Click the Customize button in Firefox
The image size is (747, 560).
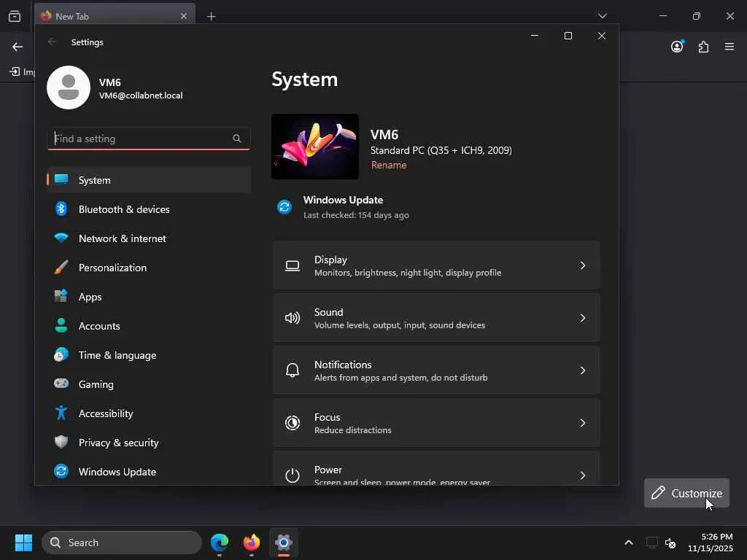click(x=686, y=493)
